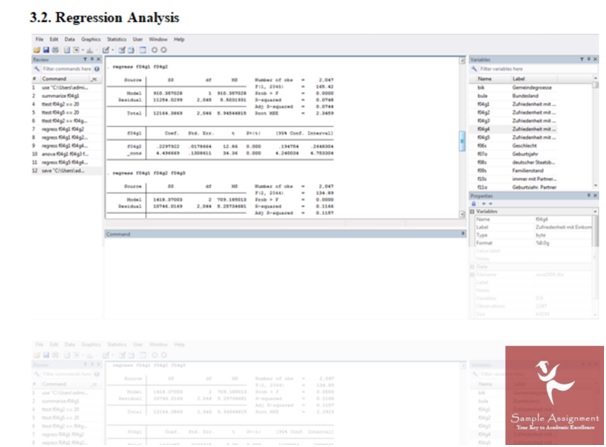
Task: Click the first circle toolbar icon
Action: click(155, 50)
